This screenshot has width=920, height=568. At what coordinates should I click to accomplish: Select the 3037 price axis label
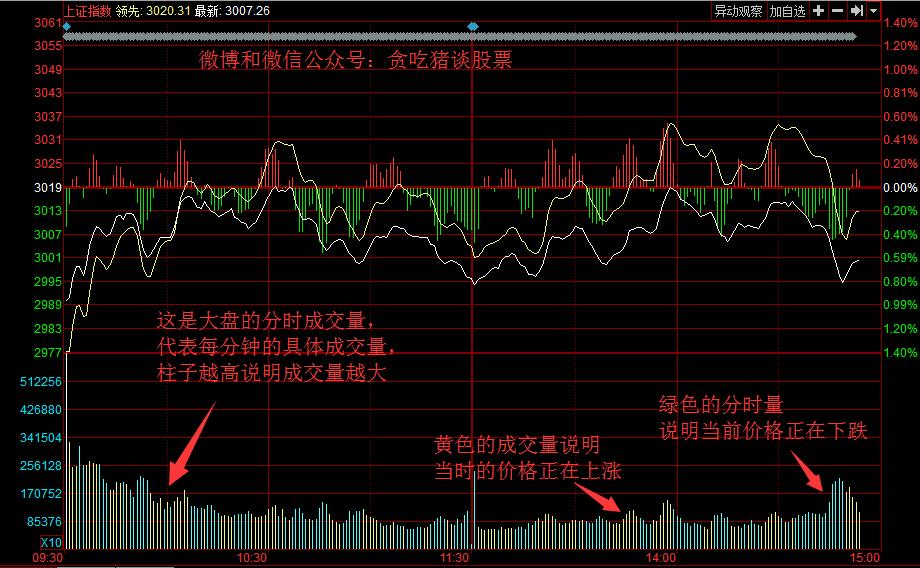coord(48,116)
